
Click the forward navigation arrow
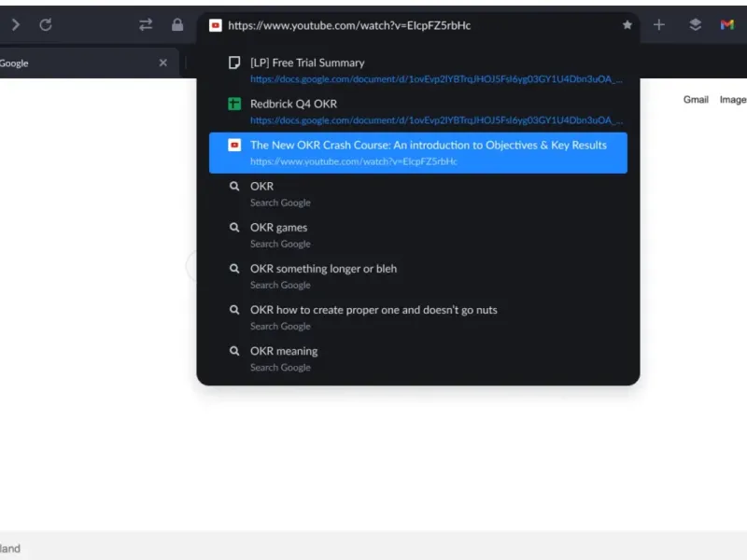click(16, 25)
